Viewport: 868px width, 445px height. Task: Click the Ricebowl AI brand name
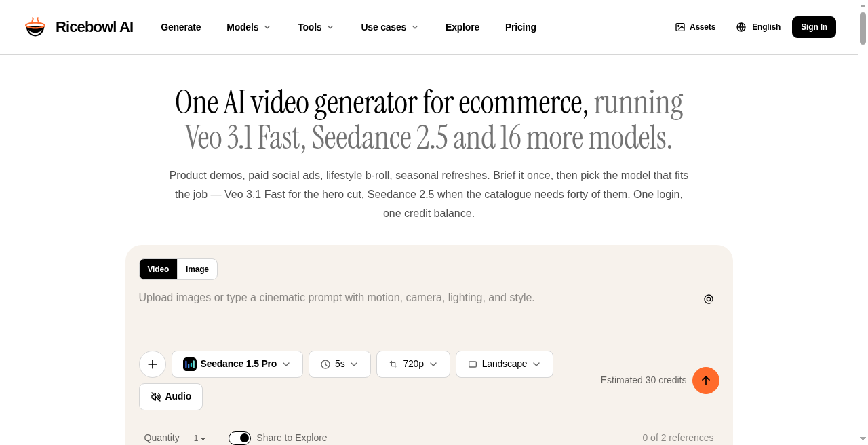click(94, 27)
